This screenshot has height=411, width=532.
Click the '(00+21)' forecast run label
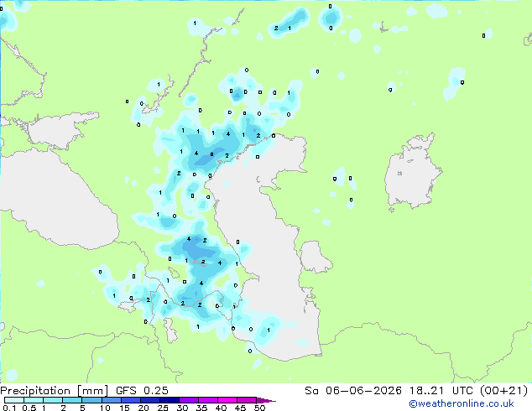504,391
